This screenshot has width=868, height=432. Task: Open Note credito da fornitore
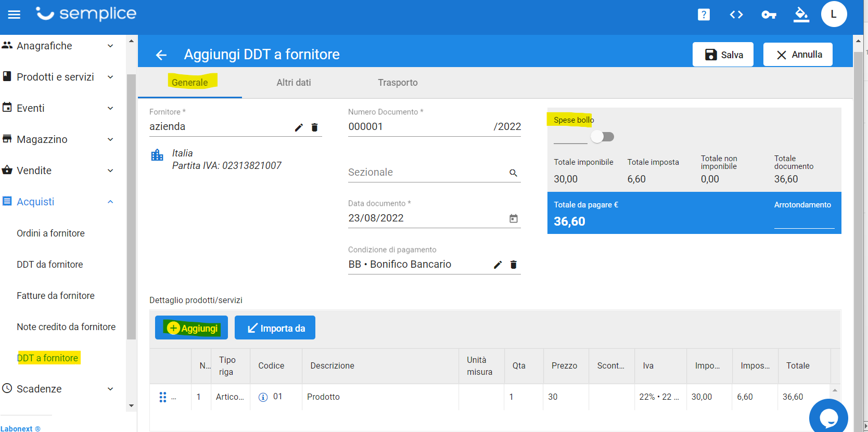pos(66,327)
